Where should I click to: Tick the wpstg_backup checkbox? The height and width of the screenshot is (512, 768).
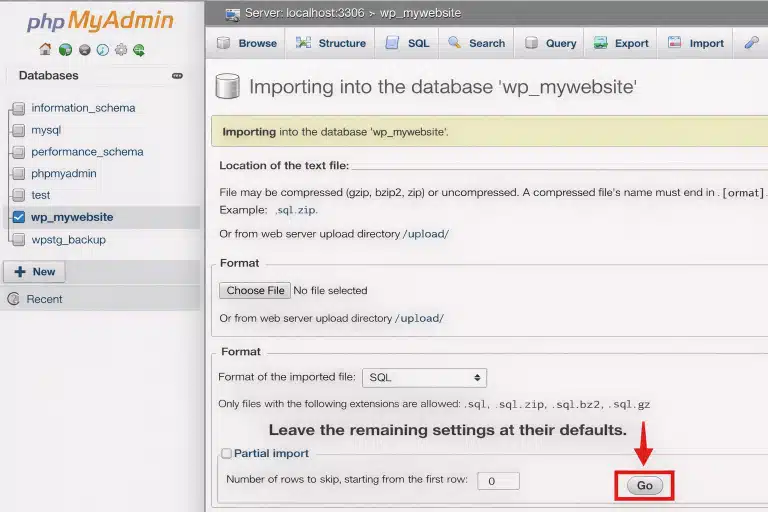pos(19,240)
